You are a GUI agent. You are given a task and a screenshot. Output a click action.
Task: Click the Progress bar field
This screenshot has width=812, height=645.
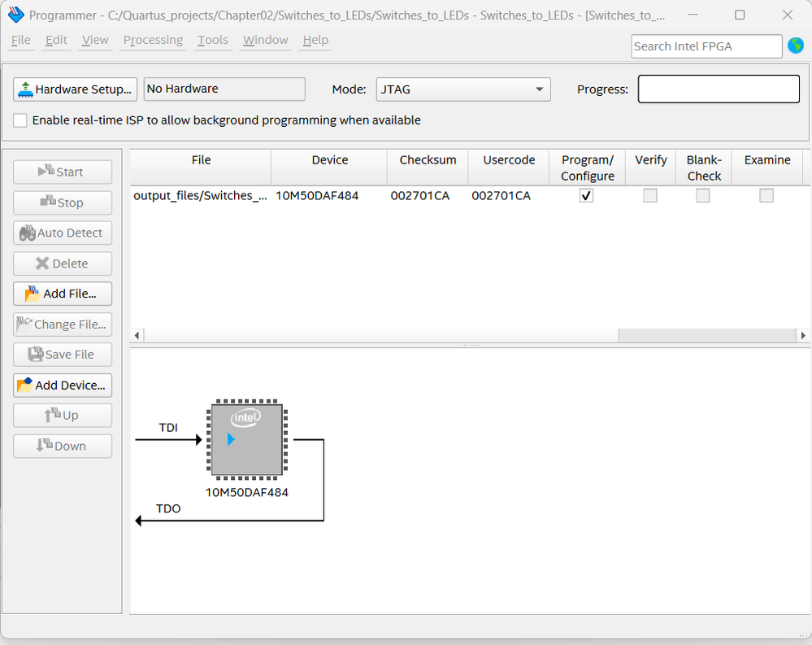pyautogui.click(x=719, y=89)
